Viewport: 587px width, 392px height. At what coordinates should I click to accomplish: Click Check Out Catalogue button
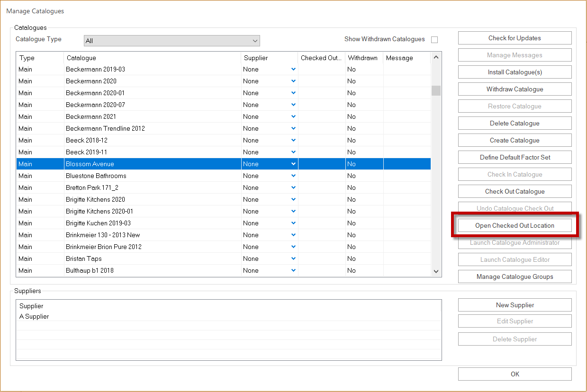(x=515, y=191)
